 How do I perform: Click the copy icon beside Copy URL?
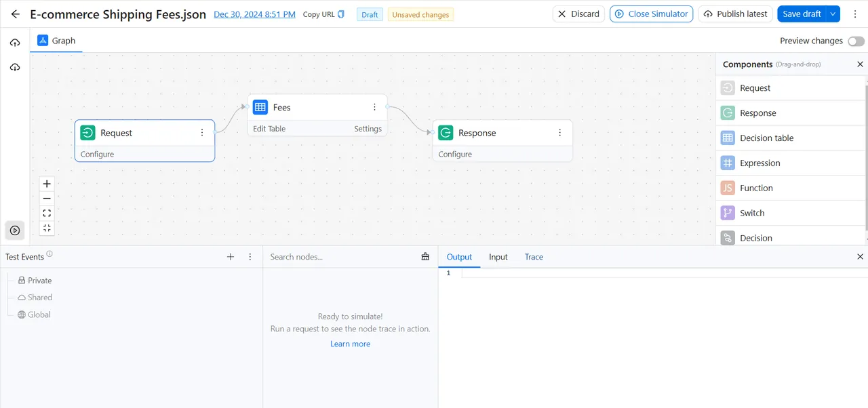coord(341,14)
